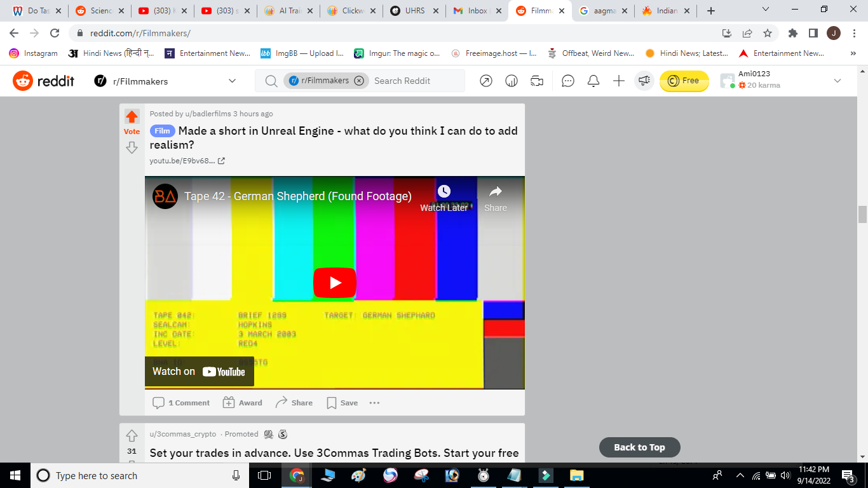
Task: Open the bar-chart icon in Reddit header
Action: coord(512,81)
